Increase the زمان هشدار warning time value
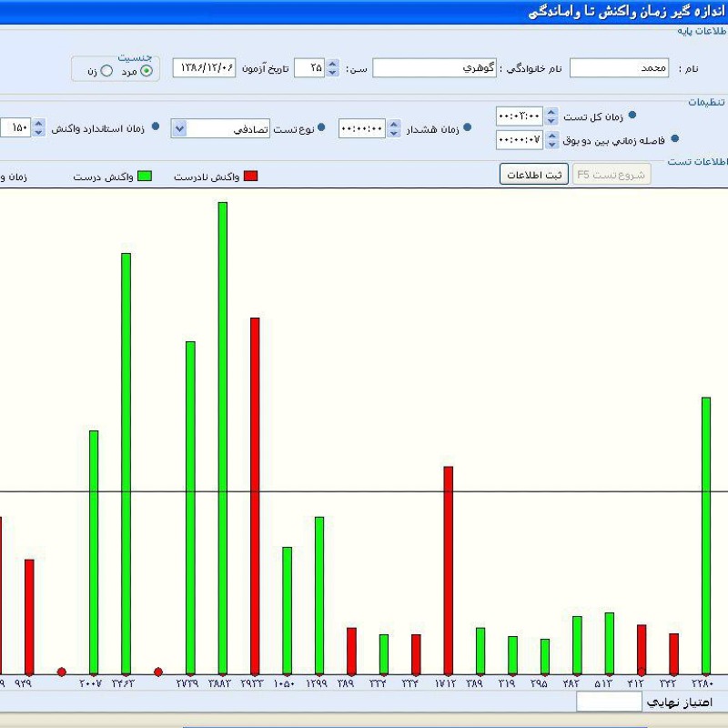 pos(393,124)
